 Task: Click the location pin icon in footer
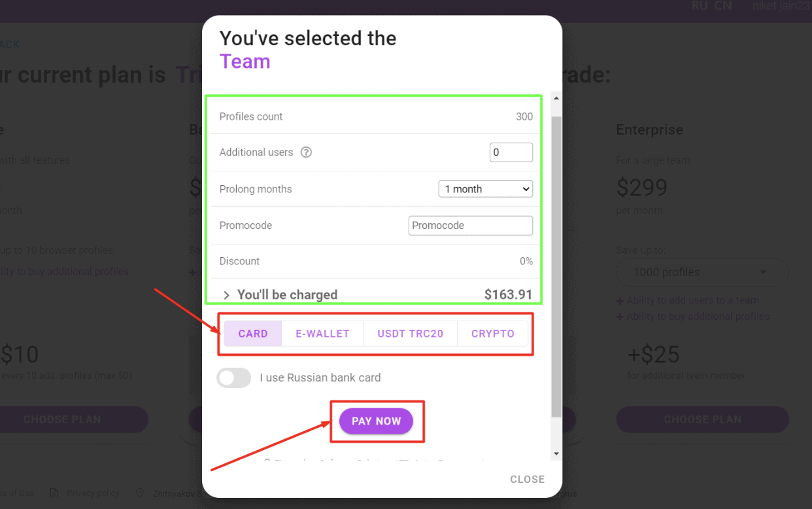(140, 493)
